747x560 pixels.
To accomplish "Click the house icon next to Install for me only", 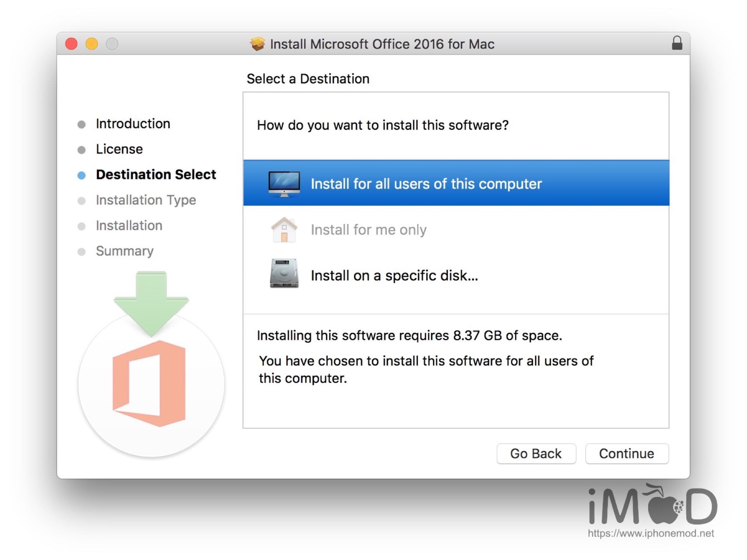I will [x=284, y=229].
